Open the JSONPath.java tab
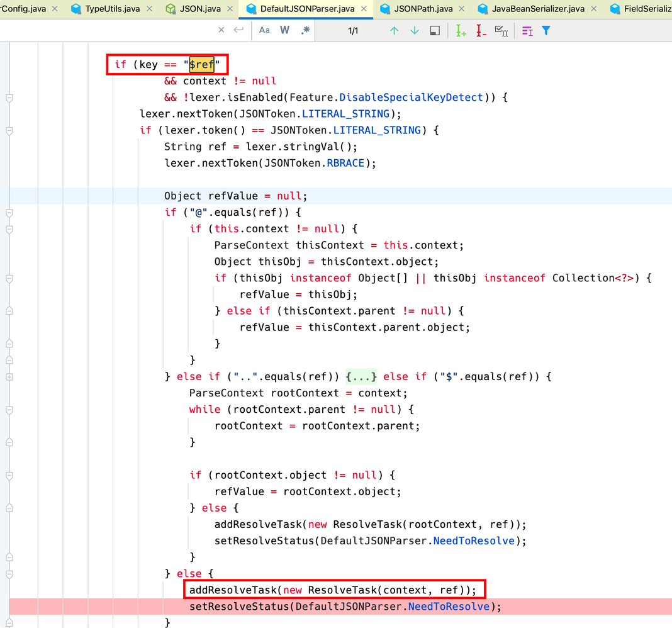Viewport: 672px width, 628px height. click(x=423, y=9)
